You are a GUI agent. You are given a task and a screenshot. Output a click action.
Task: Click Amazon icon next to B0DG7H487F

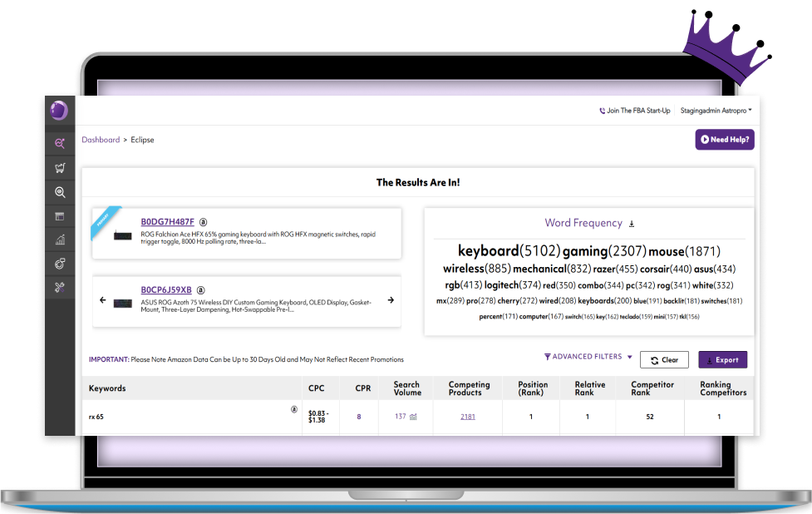click(204, 222)
